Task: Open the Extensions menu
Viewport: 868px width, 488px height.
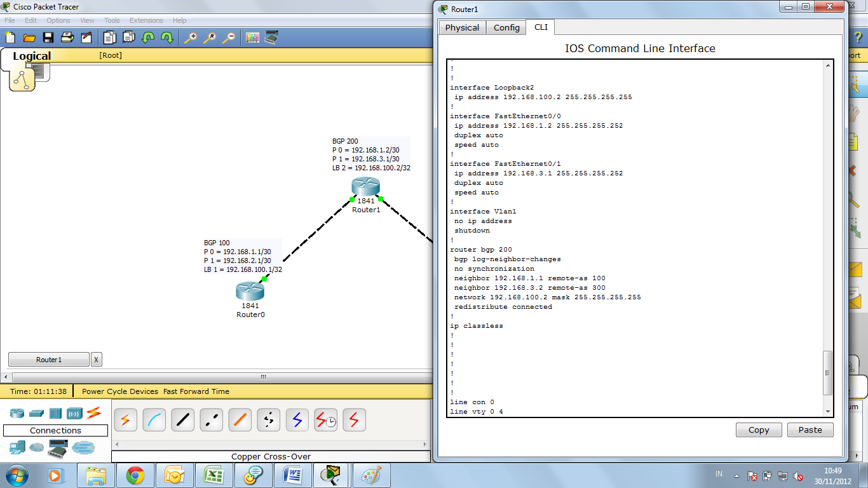Action: [146, 20]
